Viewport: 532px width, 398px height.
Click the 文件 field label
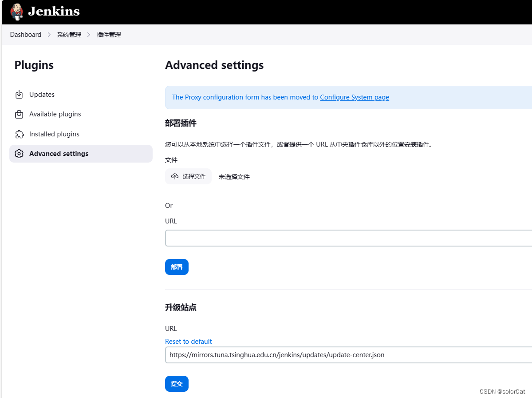click(171, 160)
